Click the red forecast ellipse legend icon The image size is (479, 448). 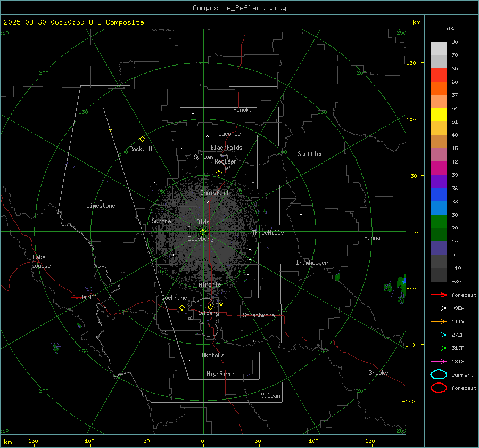pos(439,388)
